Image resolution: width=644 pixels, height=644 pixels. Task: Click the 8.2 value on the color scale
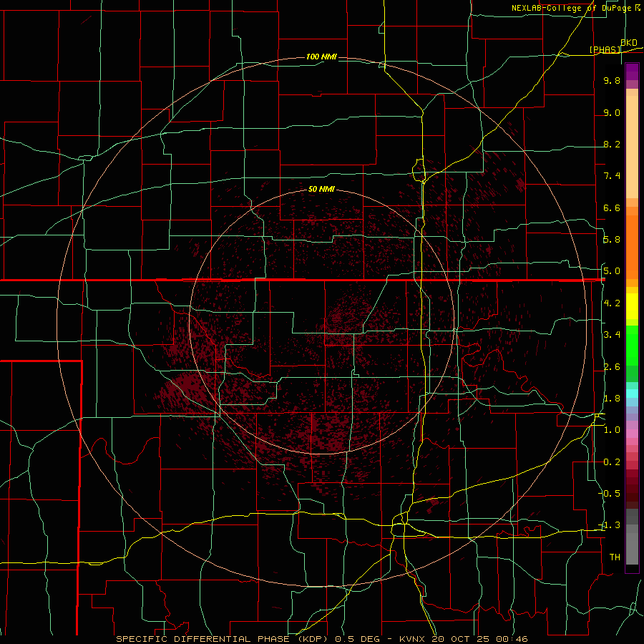pos(612,144)
